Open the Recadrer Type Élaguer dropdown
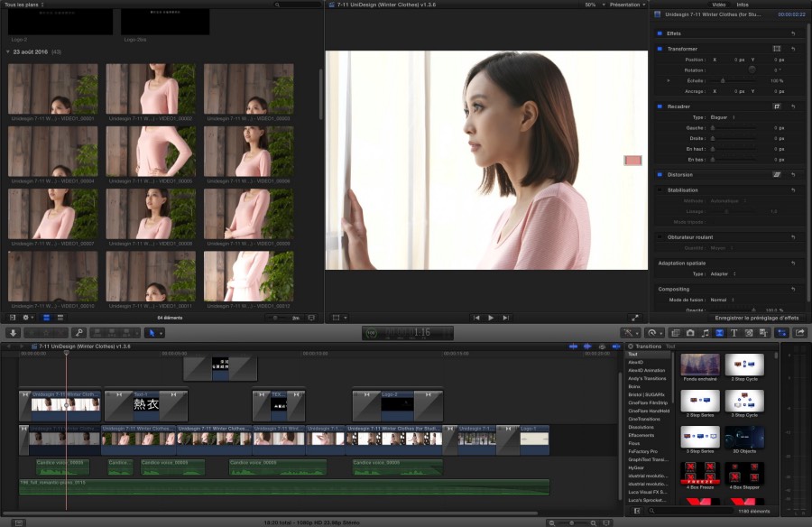 click(723, 117)
